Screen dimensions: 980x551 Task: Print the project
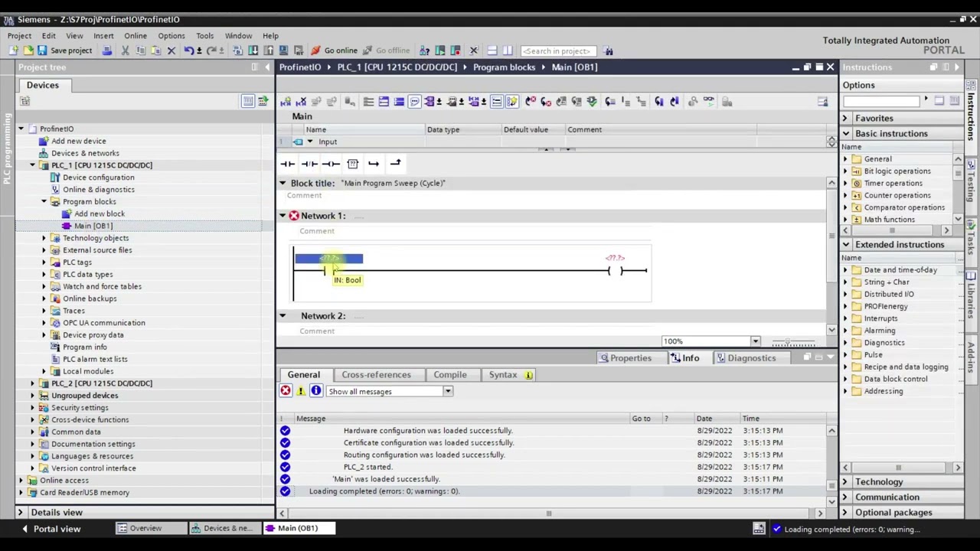point(107,51)
